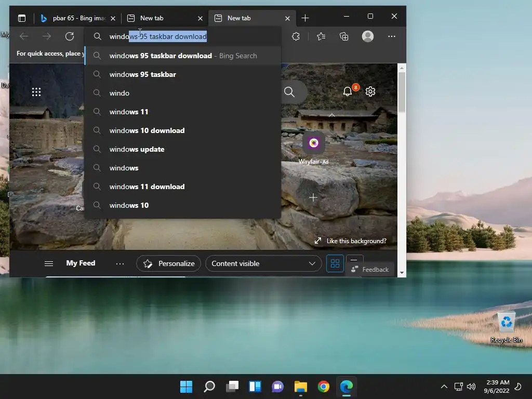Open Edge's Settings and more menu
This screenshot has height=399, width=532.
coord(392,36)
